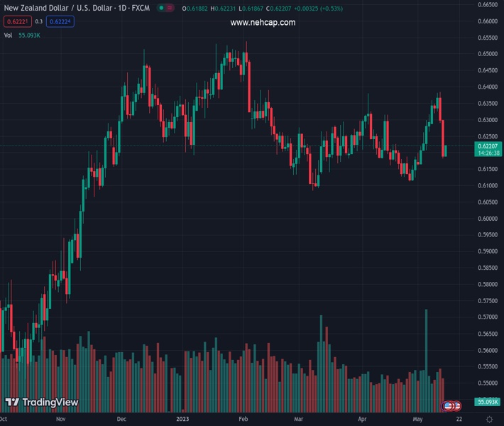This screenshot has height=426, width=504.
Task: Open the TradingView logo link
Action: tap(42, 402)
